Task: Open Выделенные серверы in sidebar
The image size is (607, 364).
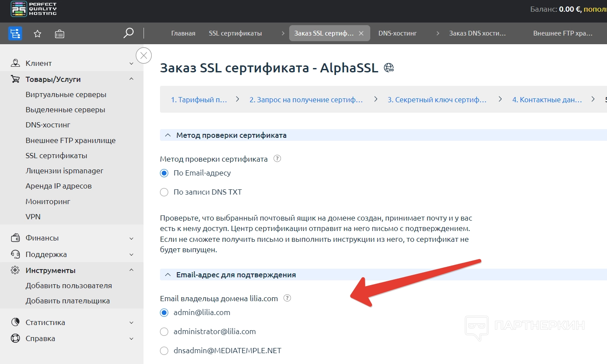Action: 65,110
